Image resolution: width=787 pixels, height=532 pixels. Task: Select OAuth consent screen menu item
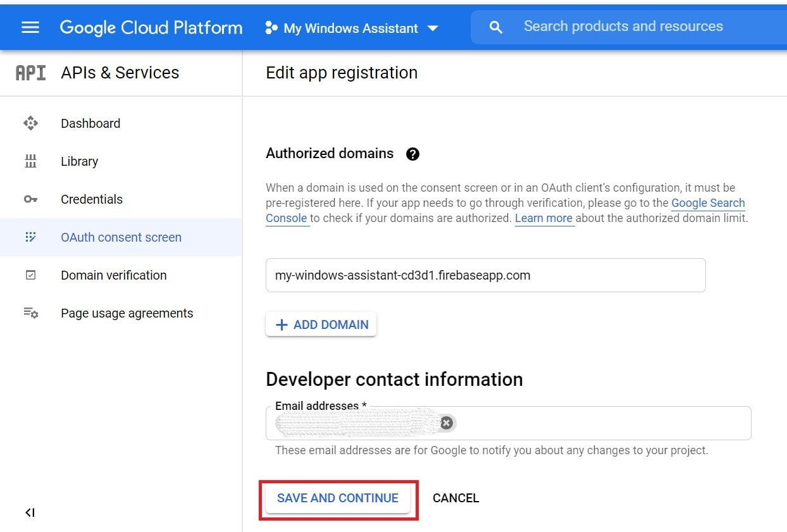[121, 237]
